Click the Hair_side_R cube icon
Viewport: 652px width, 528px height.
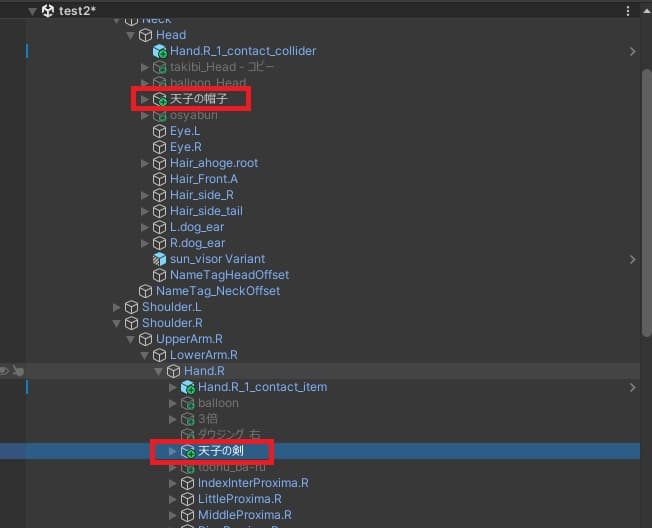pos(160,195)
